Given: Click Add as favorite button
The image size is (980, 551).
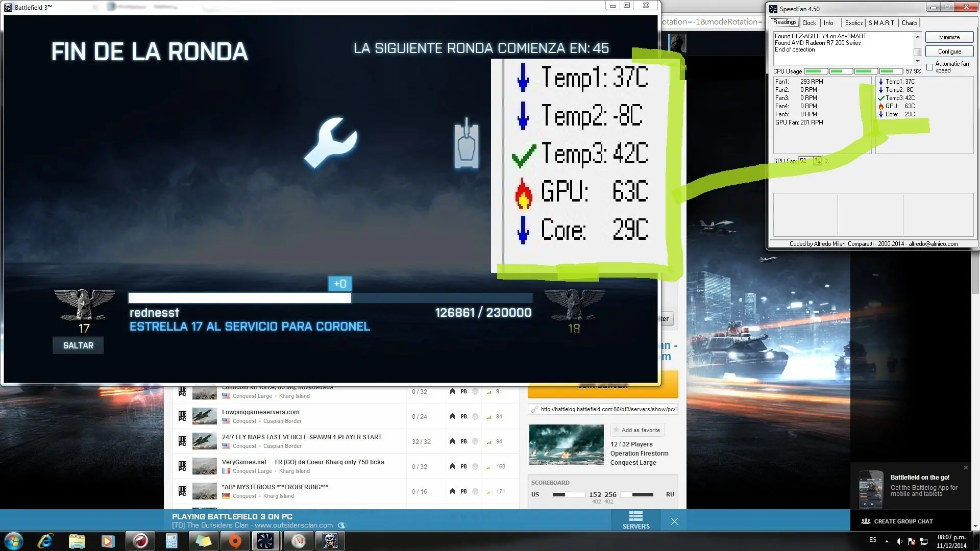Looking at the screenshot, I should click(638, 430).
